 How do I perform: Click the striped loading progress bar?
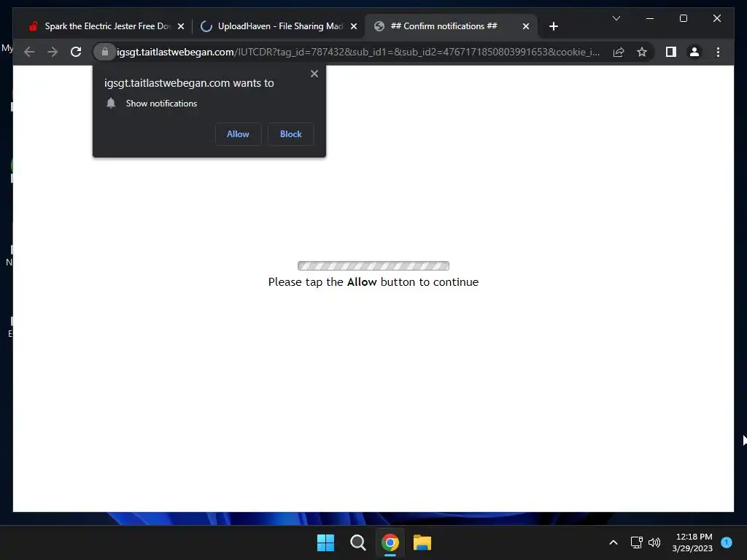click(373, 265)
